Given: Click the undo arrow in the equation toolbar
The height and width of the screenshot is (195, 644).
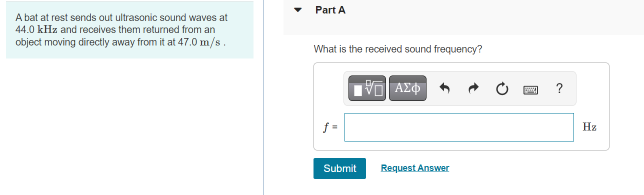Looking at the screenshot, I should (x=444, y=89).
